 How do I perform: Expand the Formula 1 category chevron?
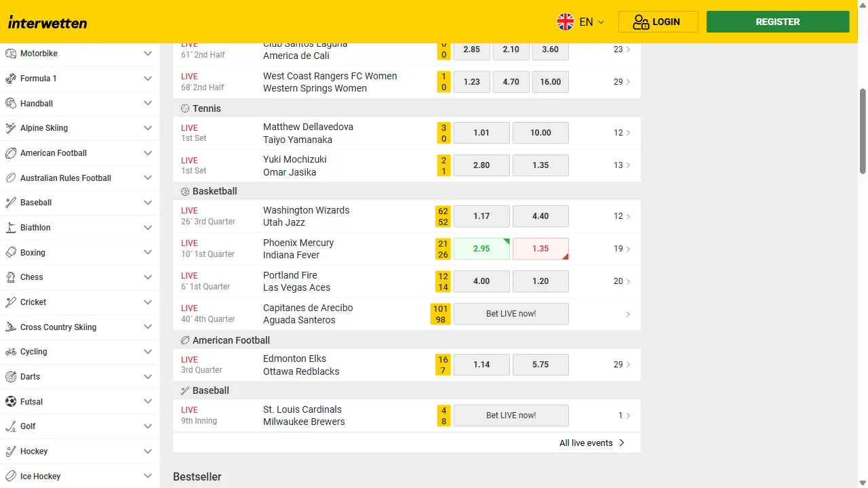[x=148, y=79]
